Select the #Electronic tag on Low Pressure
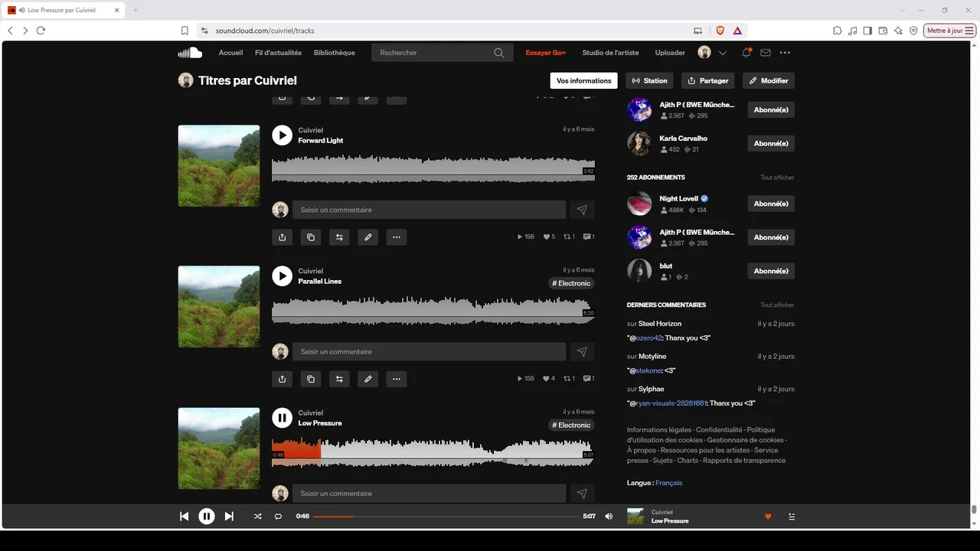This screenshot has height=551, width=980. [x=571, y=425]
